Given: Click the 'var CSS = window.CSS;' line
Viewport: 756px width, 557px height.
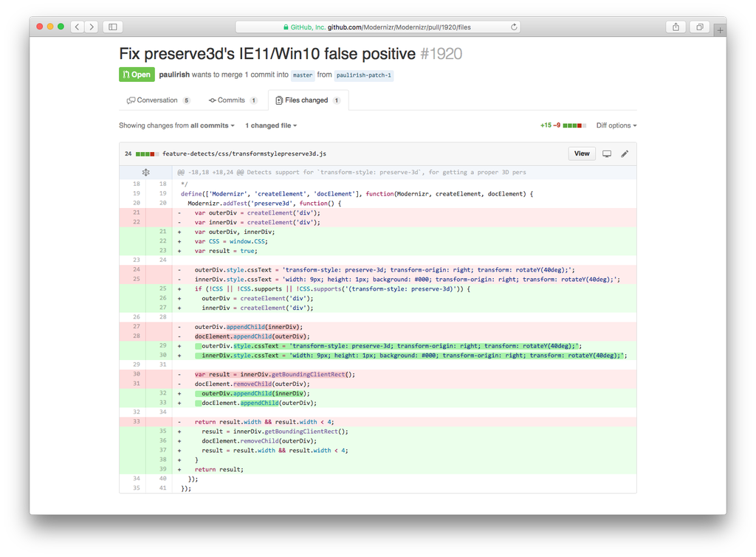Looking at the screenshot, I should click(404, 241).
